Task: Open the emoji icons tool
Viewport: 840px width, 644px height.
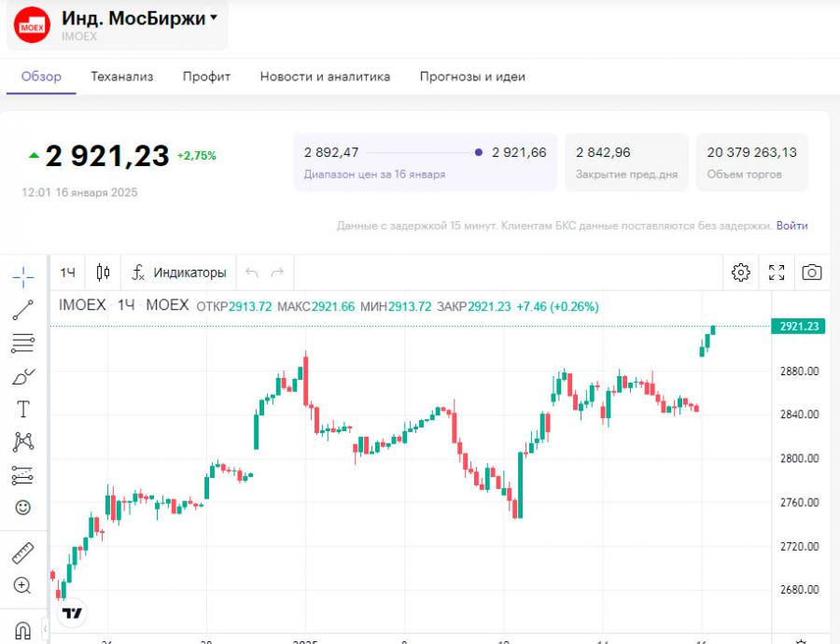Action: [23, 508]
